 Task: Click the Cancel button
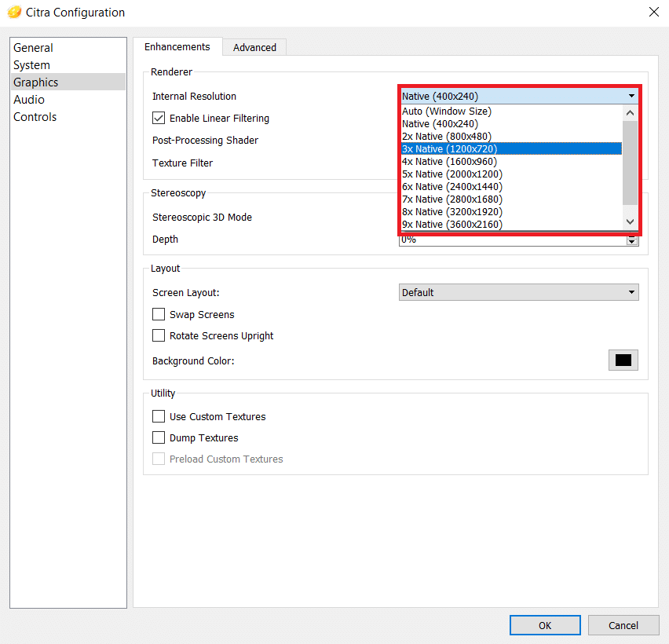click(x=623, y=625)
